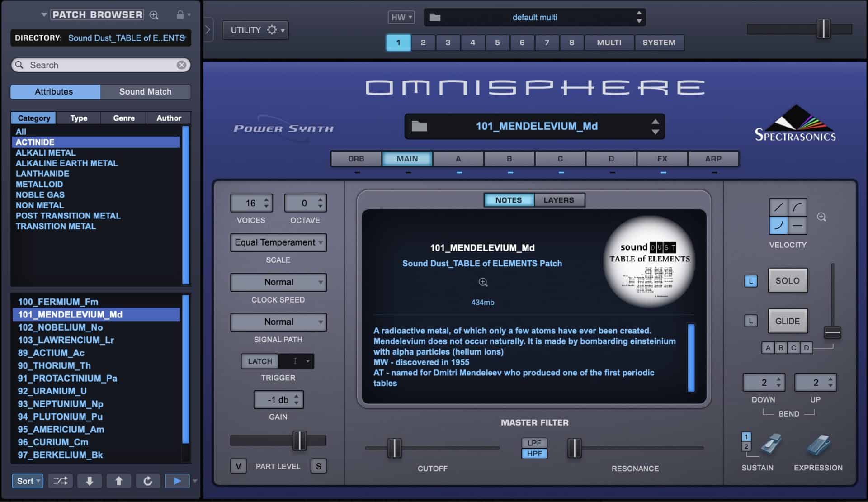Click the Sustain pedal icon

tap(770, 444)
